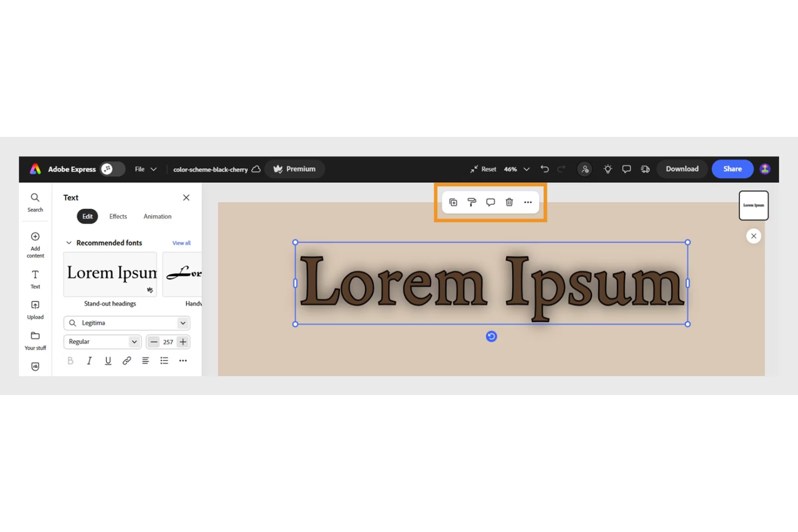Open a comment on the text element
This screenshot has width=798, height=532.
point(490,202)
